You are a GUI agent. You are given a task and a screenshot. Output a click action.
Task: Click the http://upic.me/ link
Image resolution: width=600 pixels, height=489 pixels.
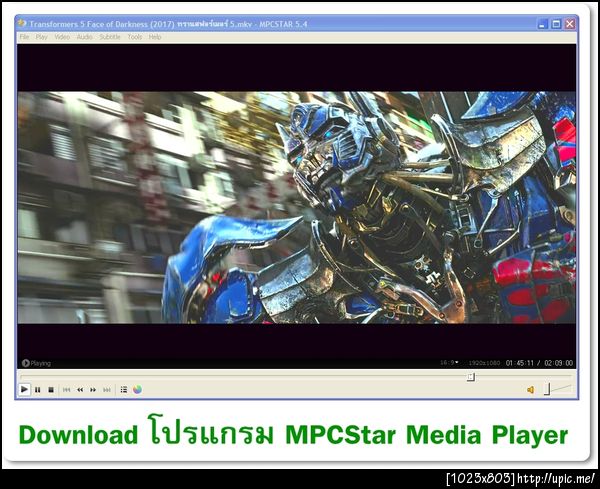coord(556,478)
